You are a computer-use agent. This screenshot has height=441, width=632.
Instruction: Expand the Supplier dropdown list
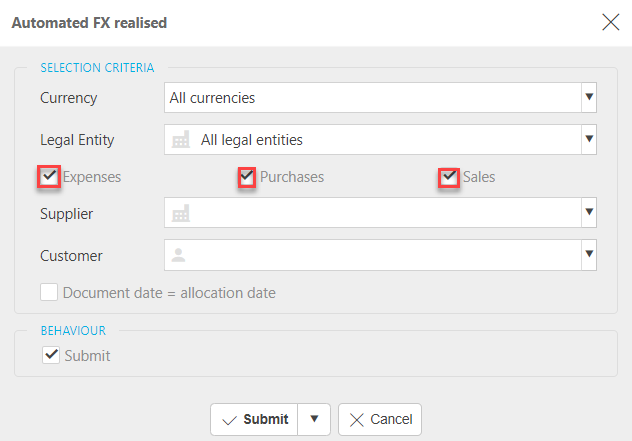point(589,213)
